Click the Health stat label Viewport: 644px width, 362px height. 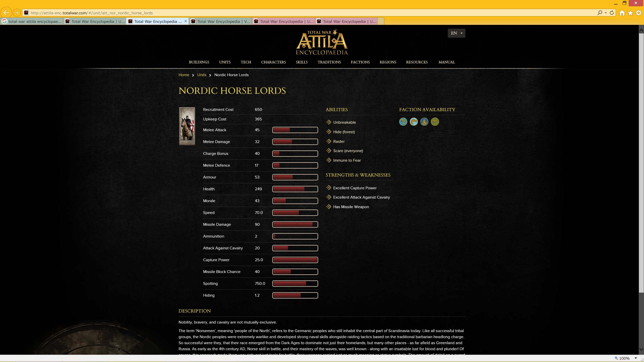tap(209, 189)
